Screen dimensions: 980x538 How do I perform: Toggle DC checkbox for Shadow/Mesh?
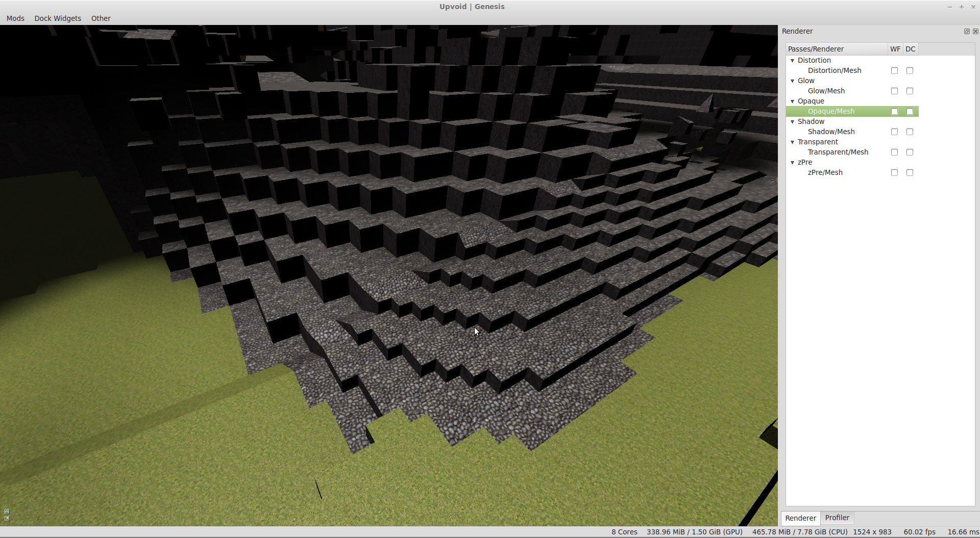910,132
